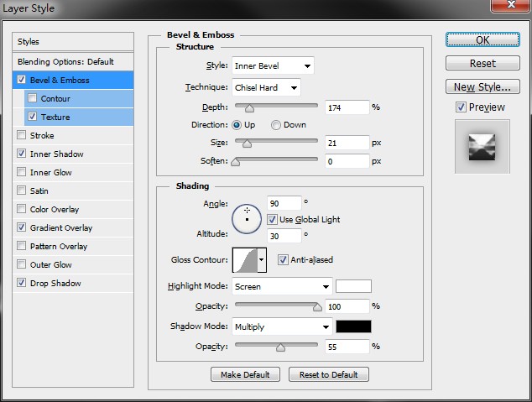Click the Shadow Opacity slider handle

point(280,347)
